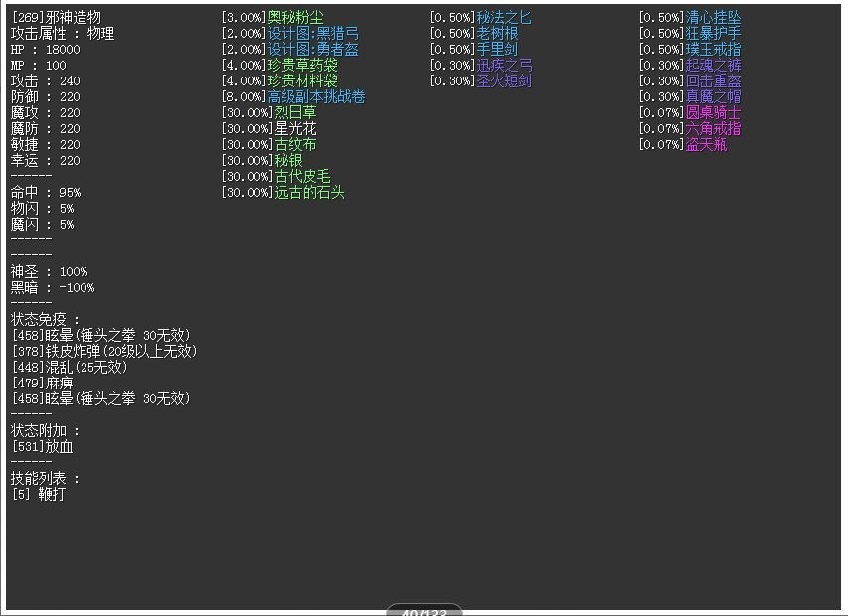Click the 珍贵草药袋 drop entry
Image resolution: width=848 pixels, height=616 pixels.
click(302, 65)
